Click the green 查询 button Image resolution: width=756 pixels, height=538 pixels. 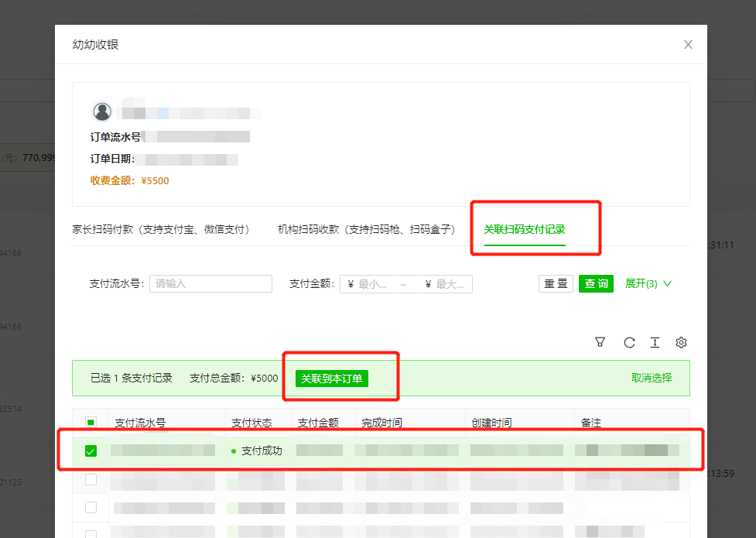[596, 283]
